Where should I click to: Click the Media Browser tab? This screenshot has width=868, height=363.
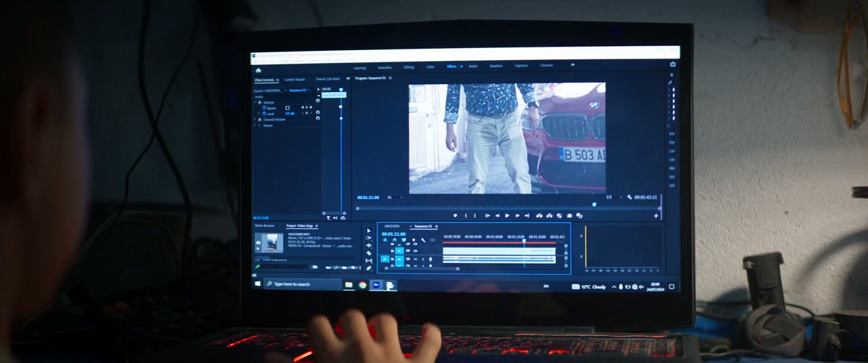click(x=264, y=226)
